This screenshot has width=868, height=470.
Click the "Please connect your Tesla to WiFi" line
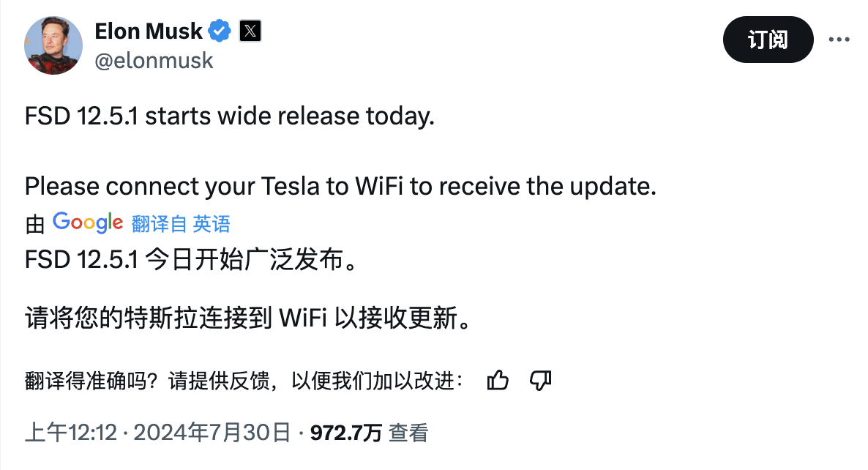(340, 186)
